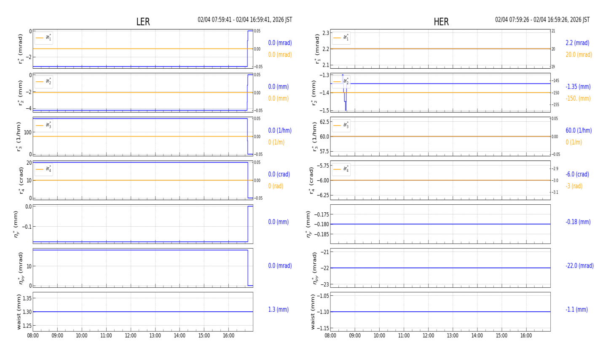Click the 08:00 tick on LER time axis
The image size is (595, 364).
33,336
